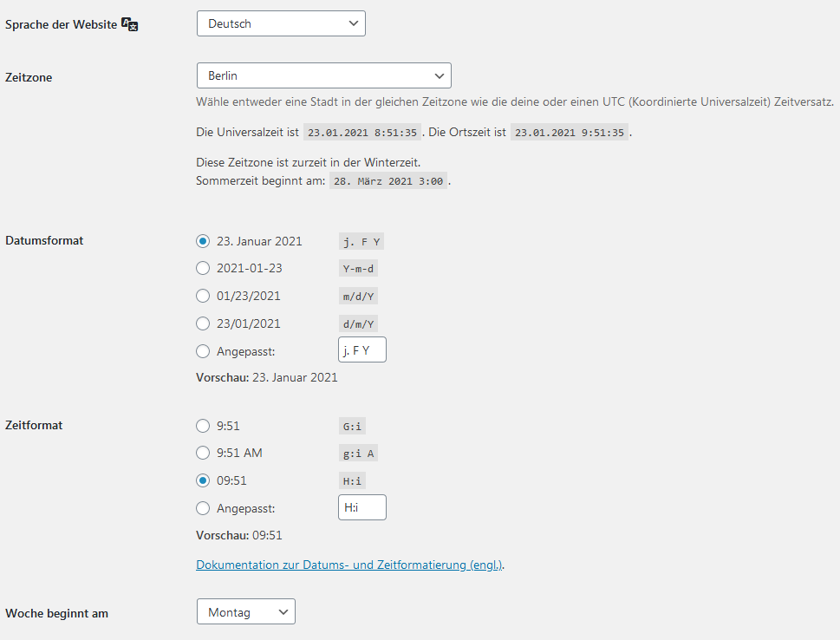Enable the Angepasst option under Datumsformat

pyautogui.click(x=203, y=351)
